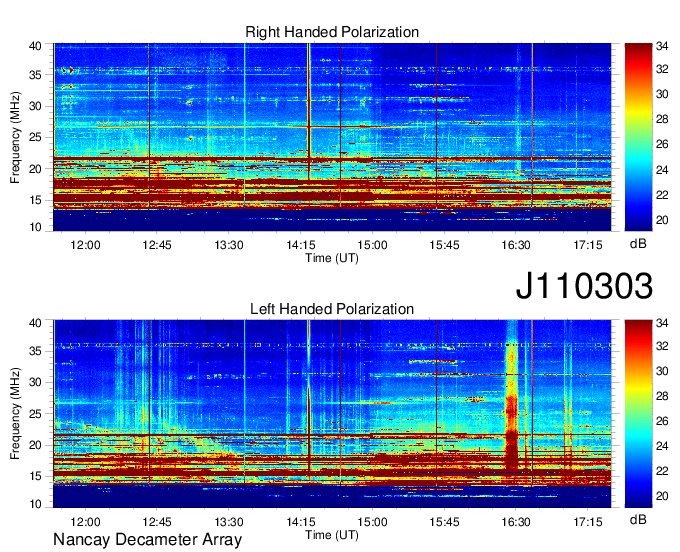Click '14:15' tick on Right Handed time axis
Screen dimensions: 680x552
pos(301,245)
